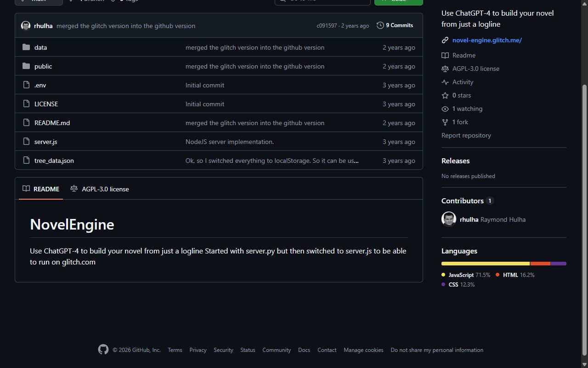
Task: Click the Readme book icon in sidebar
Action: (x=445, y=55)
